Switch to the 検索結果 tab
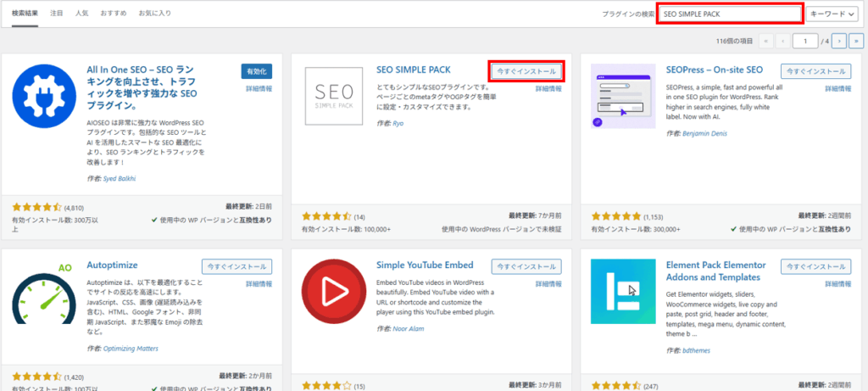Viewport: 868px width, 391px height. [x=25, y=13]
